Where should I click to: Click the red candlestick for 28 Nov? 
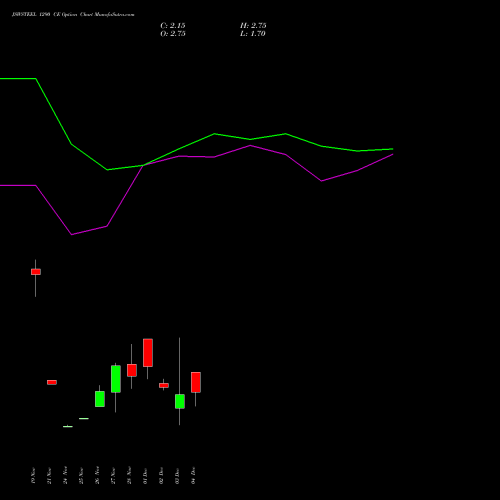132,370
